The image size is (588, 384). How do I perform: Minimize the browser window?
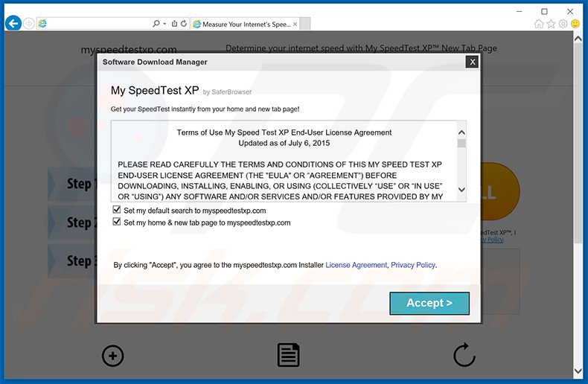tap(519, 12)
